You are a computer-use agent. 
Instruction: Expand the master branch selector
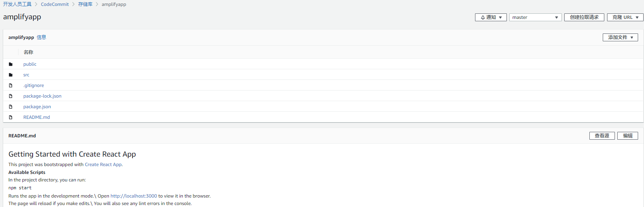tap(535, 17)
